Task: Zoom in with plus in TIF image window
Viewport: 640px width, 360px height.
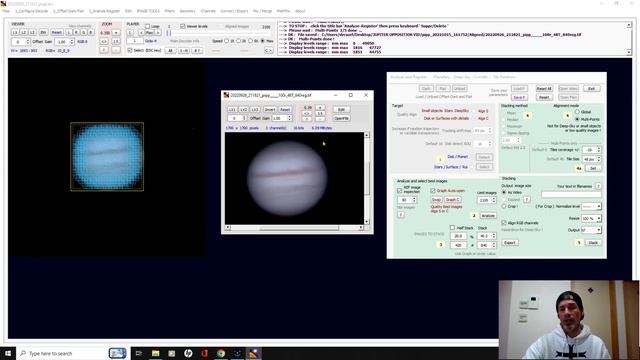Action: point(320,108)
